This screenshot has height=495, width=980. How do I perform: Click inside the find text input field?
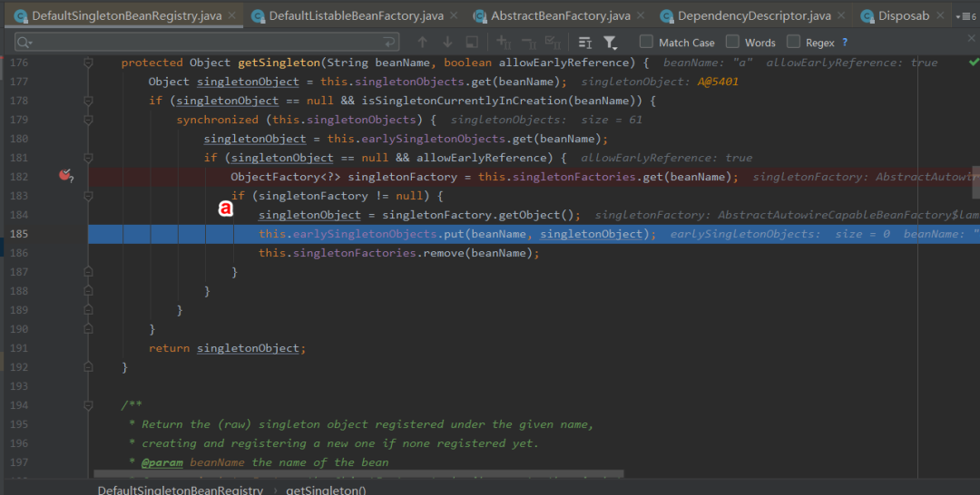[x=200, y=43]
